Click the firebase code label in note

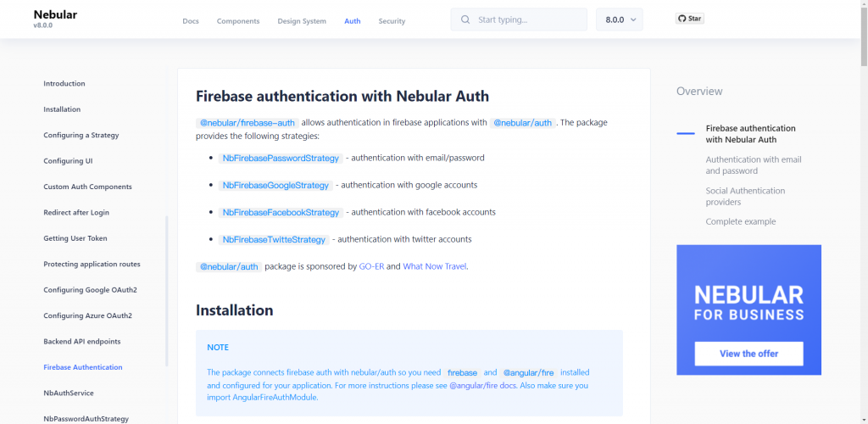coord(462,373)
